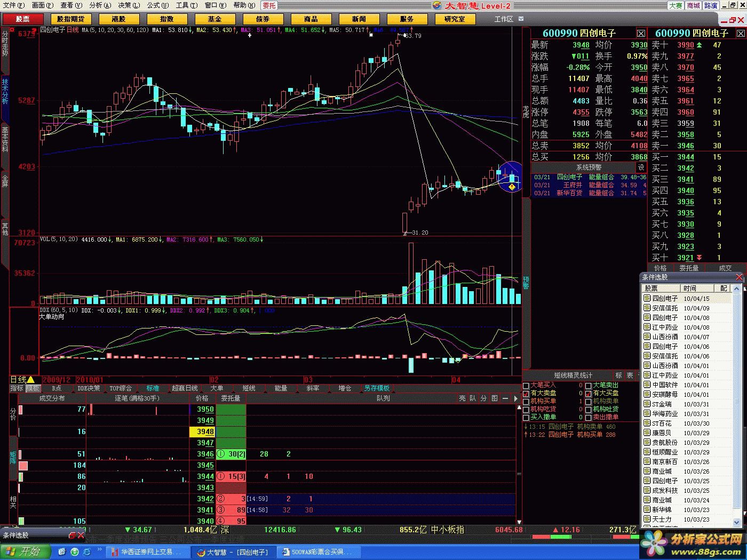Click the $ icon beside 中国软件
This screenshot has height=560, width=747.
(x=647, y=385)
